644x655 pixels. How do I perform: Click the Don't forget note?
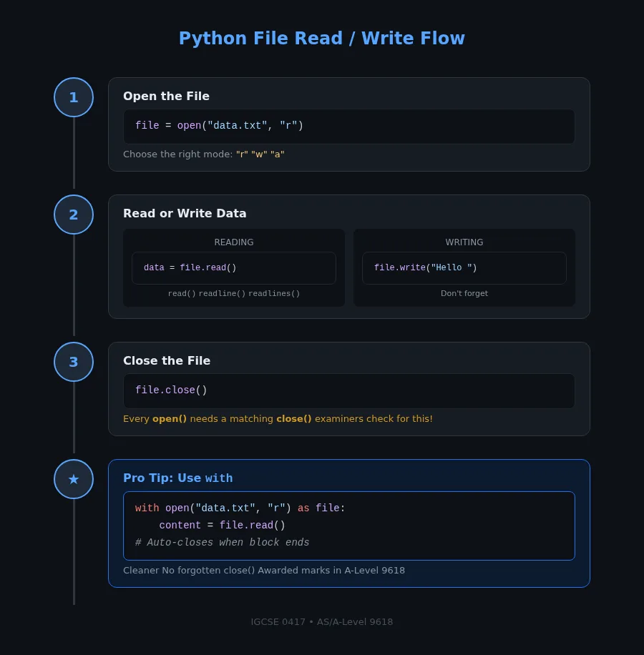coord(464,293)
